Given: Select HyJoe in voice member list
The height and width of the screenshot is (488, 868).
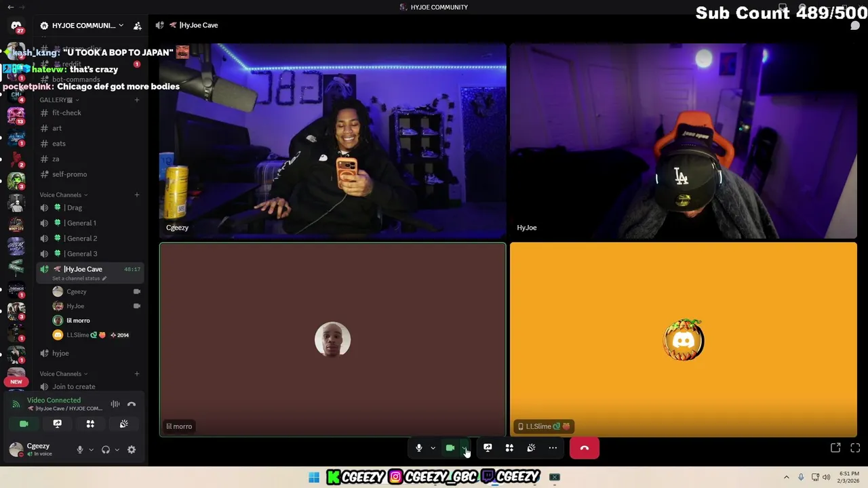Looking at the screenshot, I should (x=96, y=306).
